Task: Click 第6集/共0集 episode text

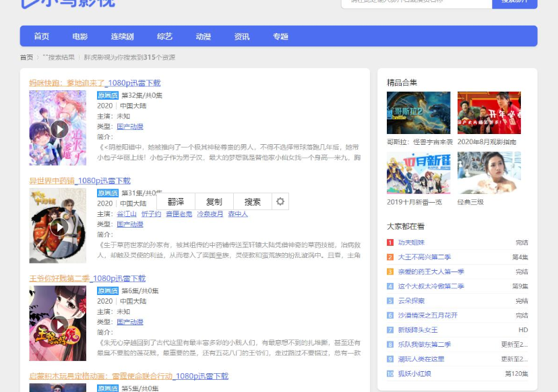Action: pos(140,290)
